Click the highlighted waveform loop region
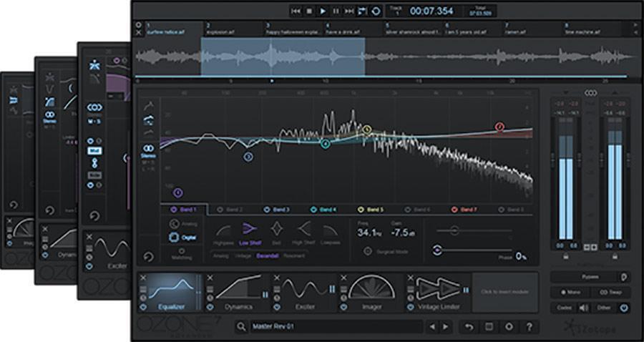The height and width of the screenshot is (342, 644). (283, 57)
